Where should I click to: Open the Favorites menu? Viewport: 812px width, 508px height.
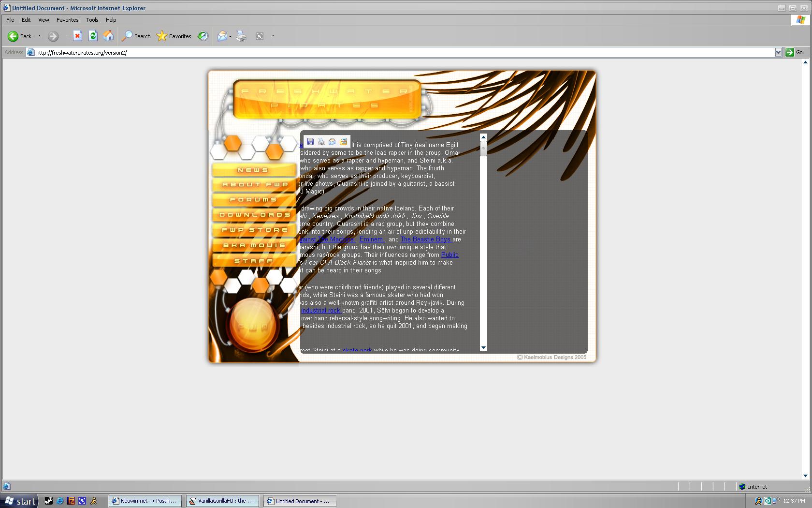(x=67, y=20)
